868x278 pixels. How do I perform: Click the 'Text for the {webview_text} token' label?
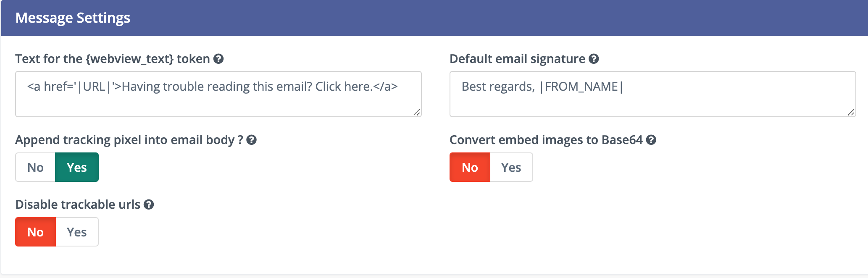(112, 59)
